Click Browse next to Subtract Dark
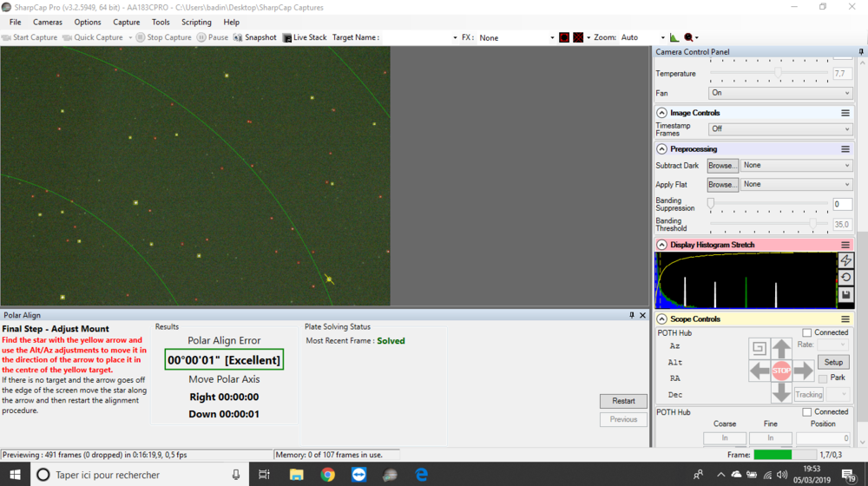Viewport: 868px width, 486px height. click(722, 166)
